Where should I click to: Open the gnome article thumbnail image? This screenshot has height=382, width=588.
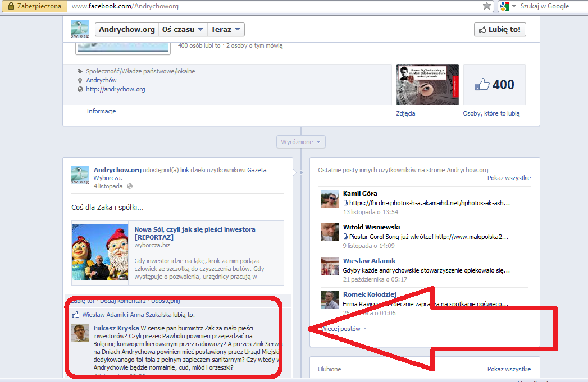pyautogui.click(x=100, y=252)
